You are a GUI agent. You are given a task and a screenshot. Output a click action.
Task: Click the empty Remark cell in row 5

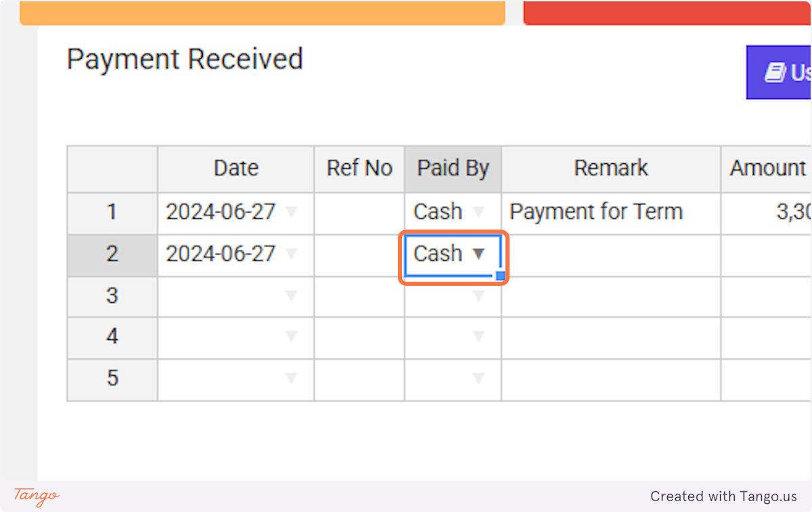coord(611,379)
